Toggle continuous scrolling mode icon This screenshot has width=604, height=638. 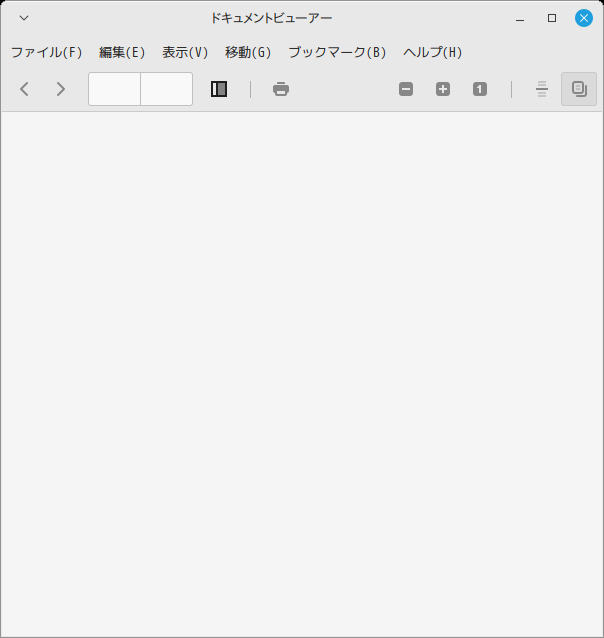(542, 89)
